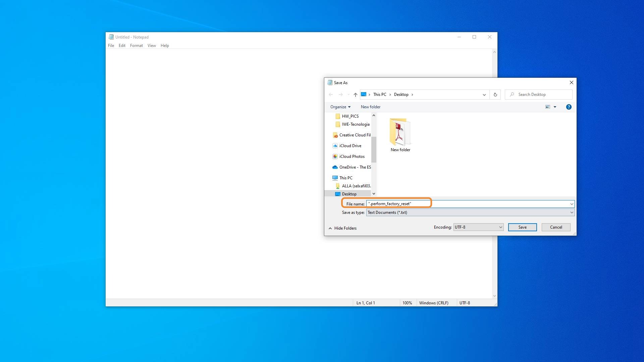
Task: Refresh the Desktop folder view
Action: click(x=495, y=95)
